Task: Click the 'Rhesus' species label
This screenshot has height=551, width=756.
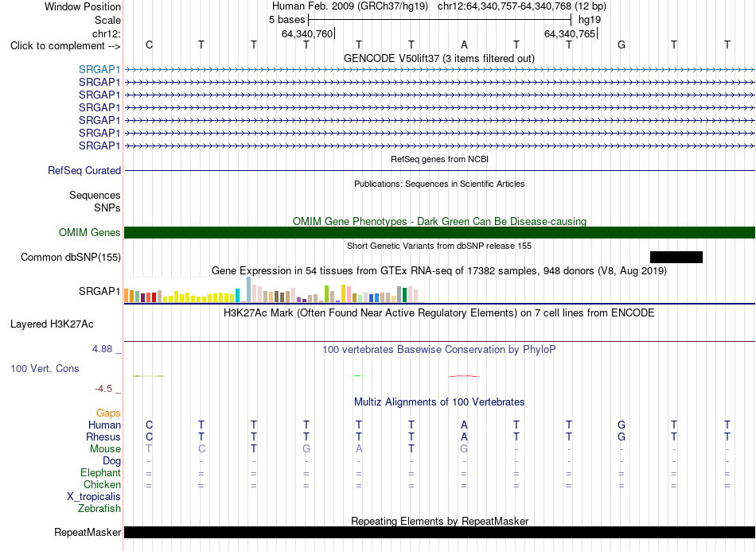Action: tap(103, 437)
